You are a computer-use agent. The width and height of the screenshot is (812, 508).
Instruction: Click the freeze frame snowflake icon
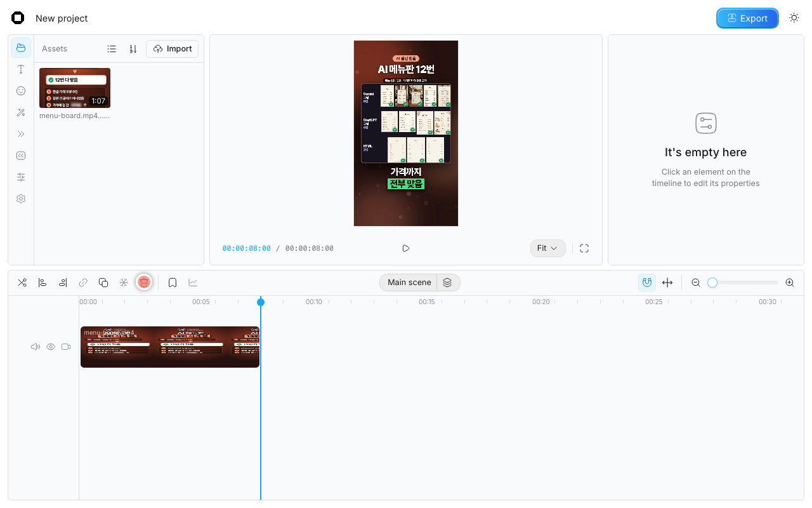coord(124,283)
